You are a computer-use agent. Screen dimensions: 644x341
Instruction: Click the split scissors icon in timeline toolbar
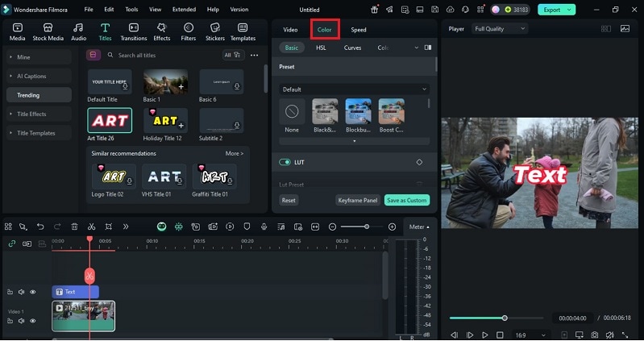pos(91,227)
